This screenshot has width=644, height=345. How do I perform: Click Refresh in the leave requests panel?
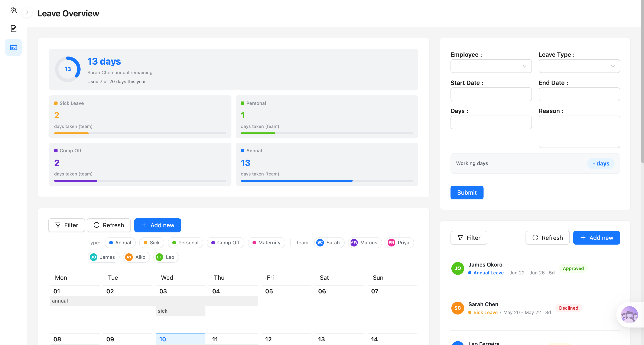click(547, 238)
